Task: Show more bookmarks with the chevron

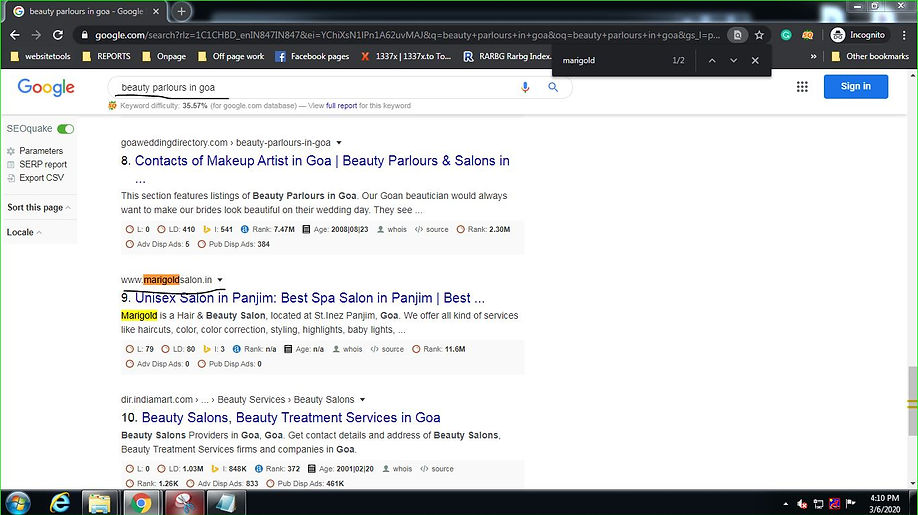Action: point(813,57)
